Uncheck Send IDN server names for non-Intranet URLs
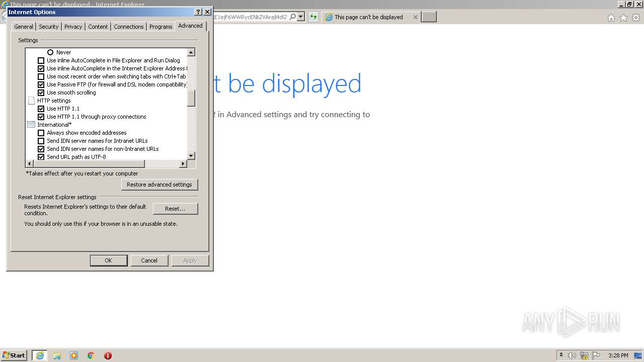 pos(41,149)
